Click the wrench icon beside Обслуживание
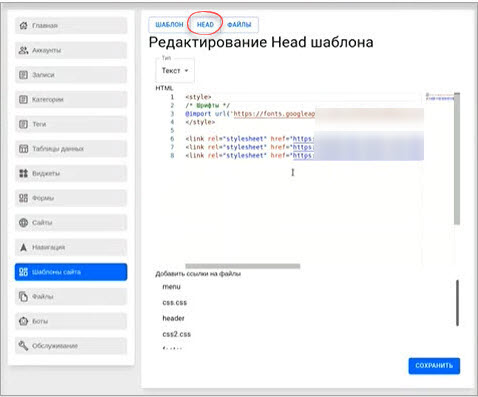The width and height of the screenshot is (478, 397). point(23,346)
